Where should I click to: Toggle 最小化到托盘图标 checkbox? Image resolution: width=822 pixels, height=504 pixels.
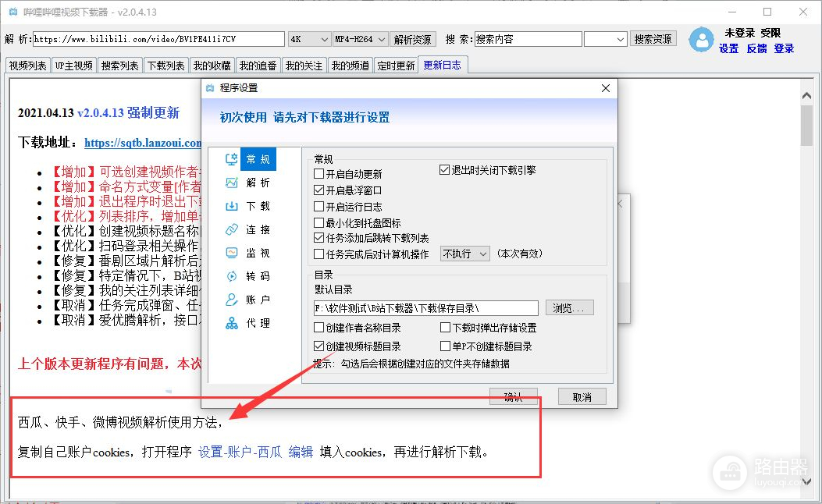click(318, 222)
